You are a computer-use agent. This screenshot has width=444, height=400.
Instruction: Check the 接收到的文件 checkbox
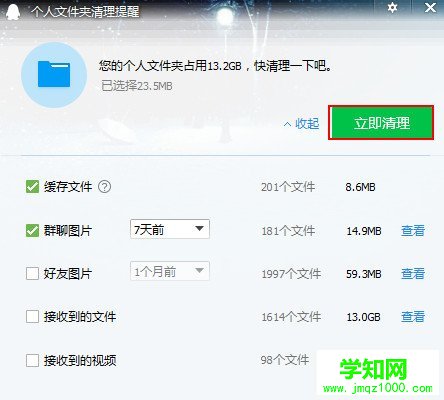pos(32,317)
